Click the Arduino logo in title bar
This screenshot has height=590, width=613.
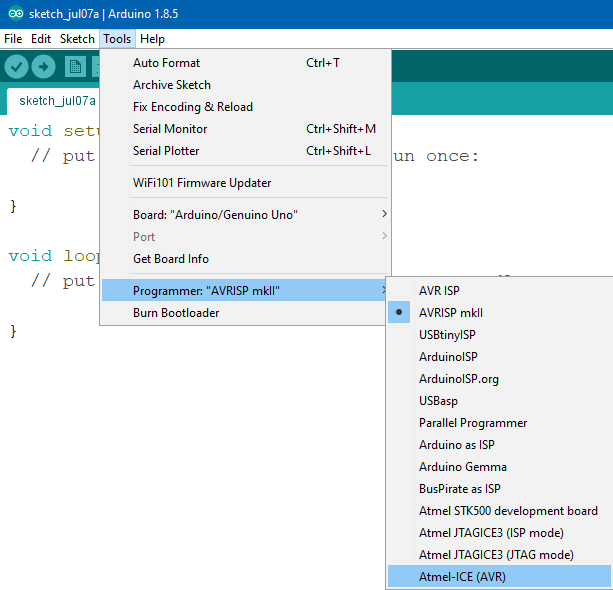[x=16, y=14]
